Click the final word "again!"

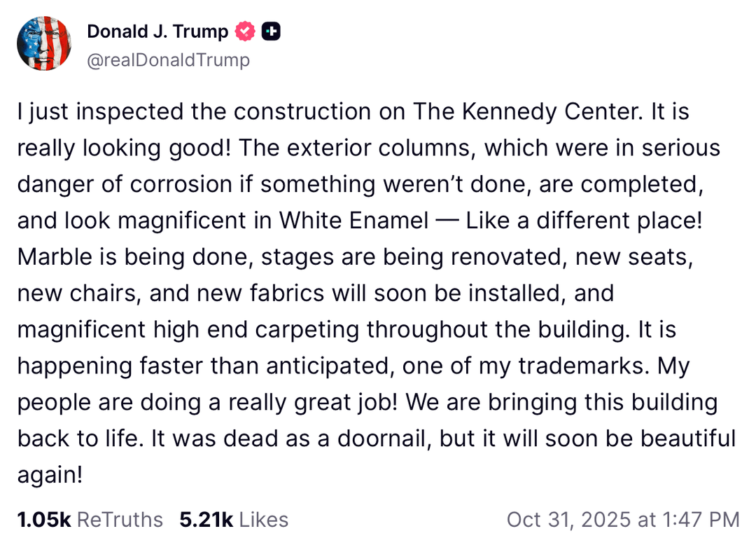click(x=50, y=476)
